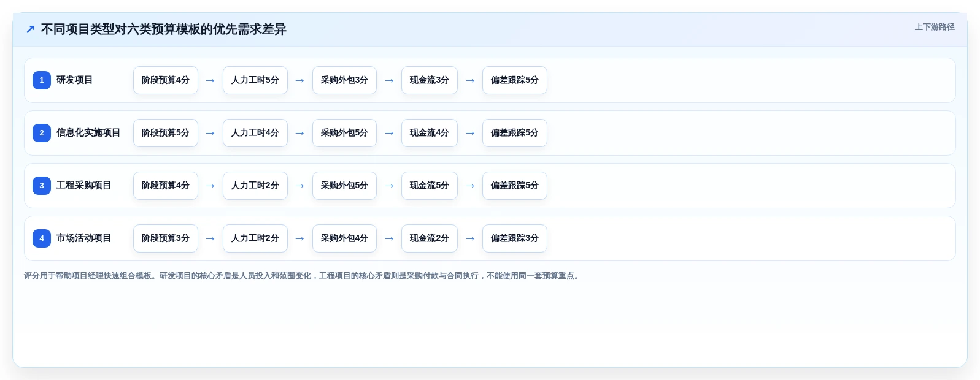
Task: Select the 信息化实施项目 row label
Action: (x=88, y=133)
